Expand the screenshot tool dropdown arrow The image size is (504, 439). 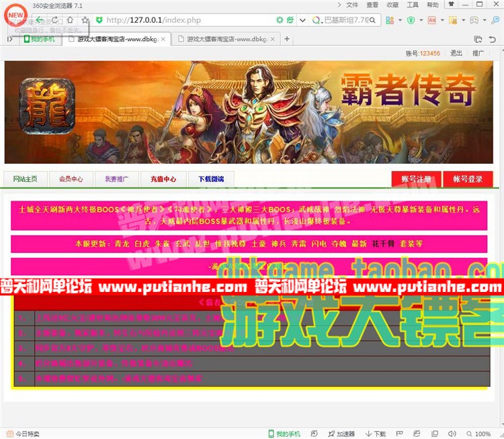click(x=464, y=20)
